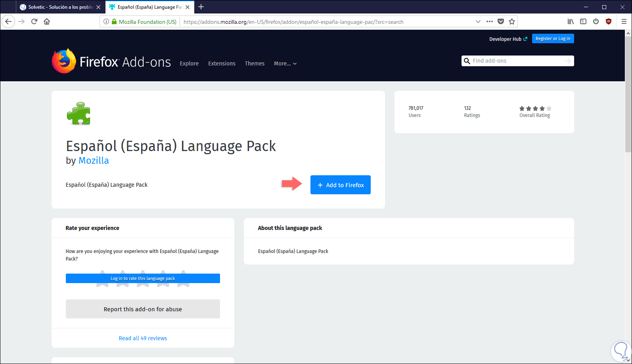Screen dimensions: 632x364
Task: Open the Themes section
Action: click(255, 63)
